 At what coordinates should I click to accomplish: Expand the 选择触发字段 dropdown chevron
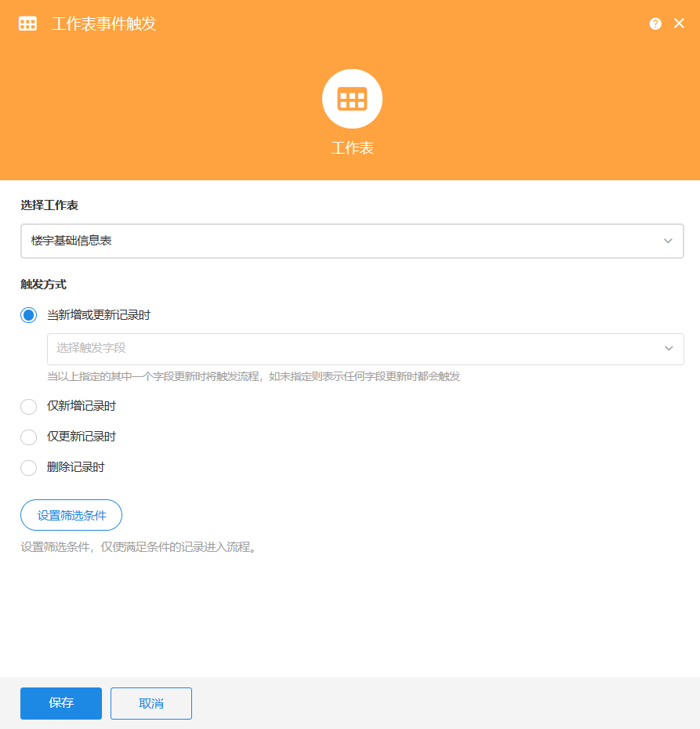(x=669, y=348)
